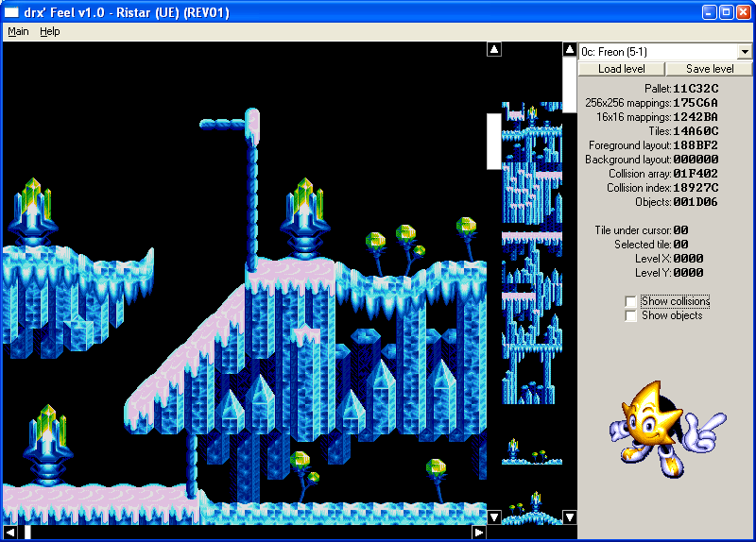Click the application icon in title bar
This screenshot has width=756, height=542.
(11, 12)
